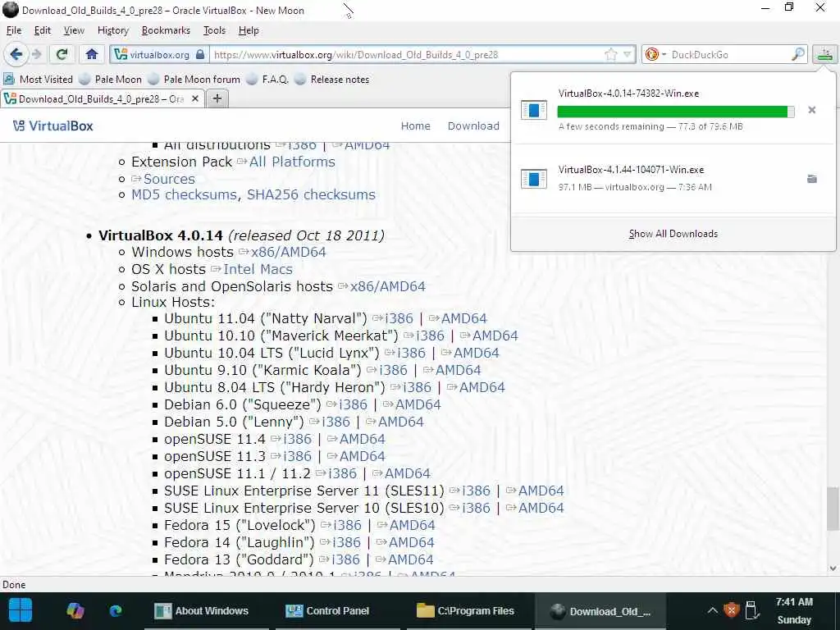Click the VirtualBox-4.1.44-104071-Win.exe file icon
This screenshot has width=840, height=630.
[x=533, y=179]
